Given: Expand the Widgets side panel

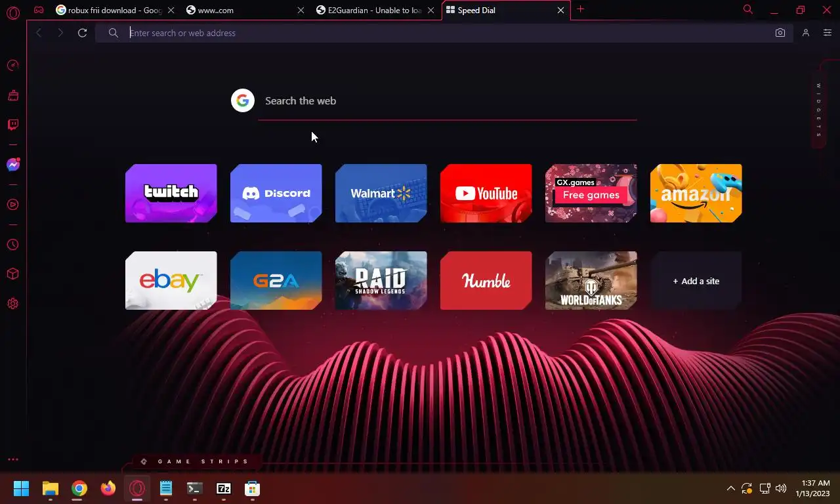Looking at the screenshot, I should point(818,110).
